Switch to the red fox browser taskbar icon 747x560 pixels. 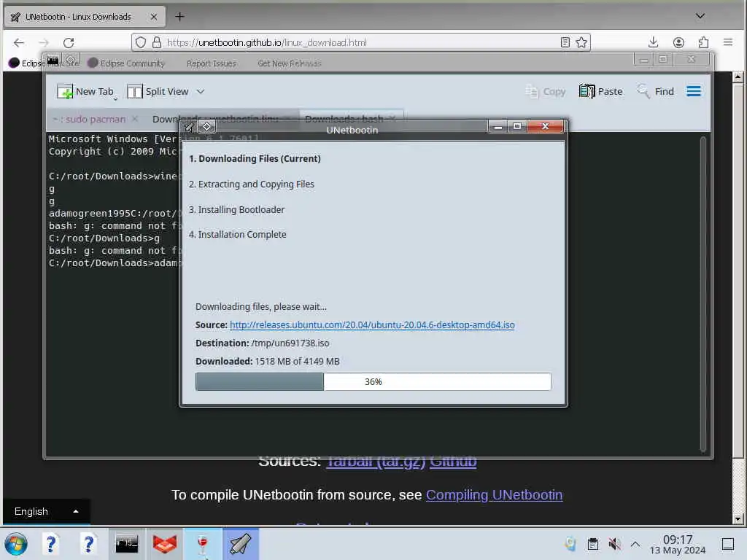(x=164, y=544)
